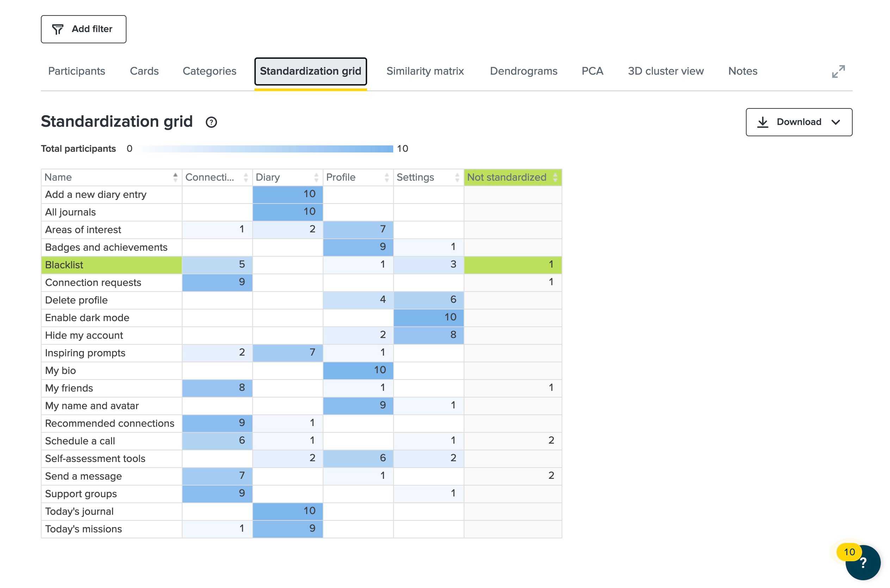Select the 3D cluster view tab

(x=665, y=71)
